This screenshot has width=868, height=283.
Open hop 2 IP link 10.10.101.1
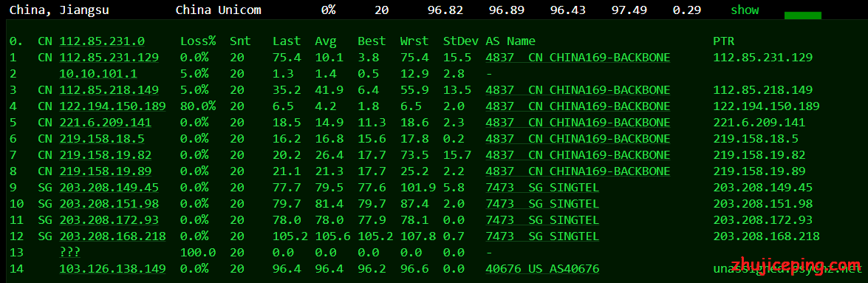tap(98, 74)
